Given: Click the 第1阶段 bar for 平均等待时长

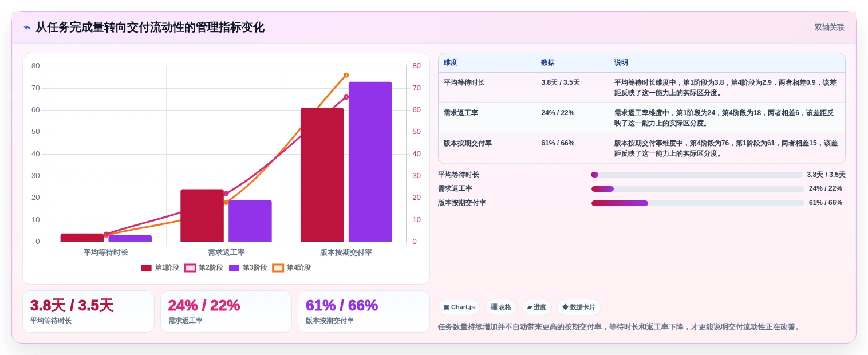Looking at the screenshot, I should click(x=82, y=238).
